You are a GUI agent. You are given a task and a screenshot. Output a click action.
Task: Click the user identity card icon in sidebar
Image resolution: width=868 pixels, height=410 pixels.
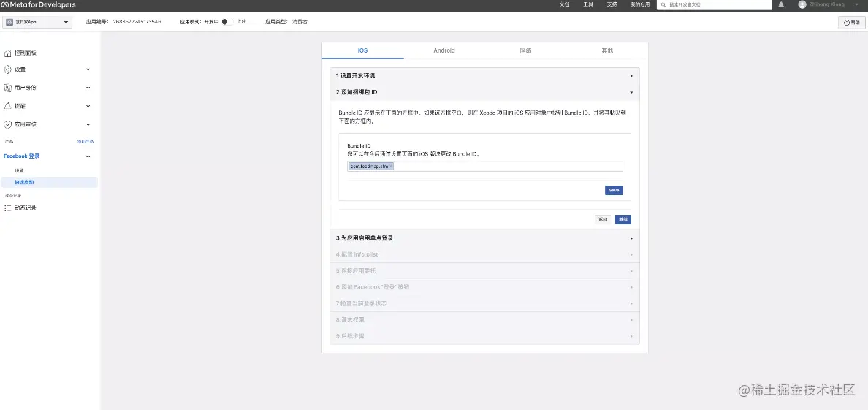[x=7, y=88]
